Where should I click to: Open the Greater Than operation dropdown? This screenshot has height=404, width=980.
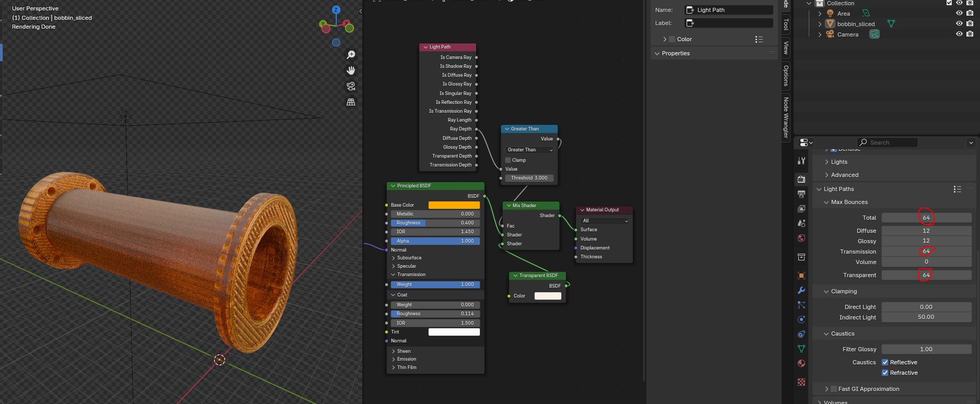click(x=529, y=150)
